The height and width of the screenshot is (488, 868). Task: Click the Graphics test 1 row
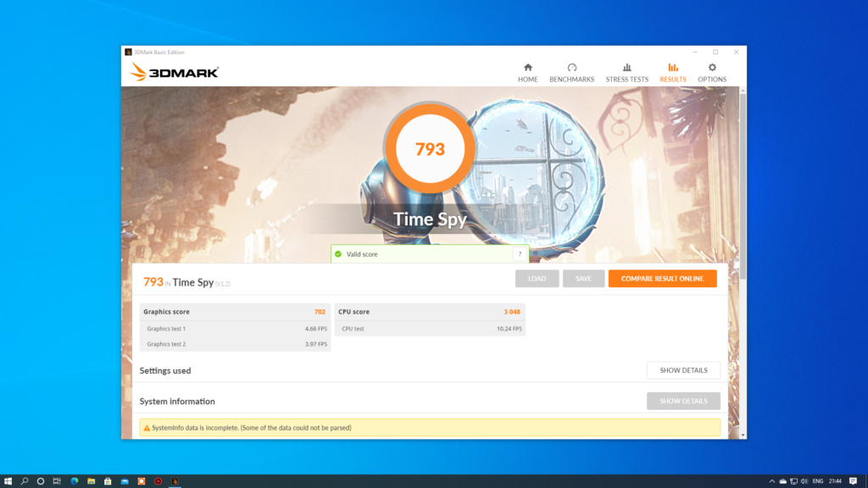(x=236, y=329)
